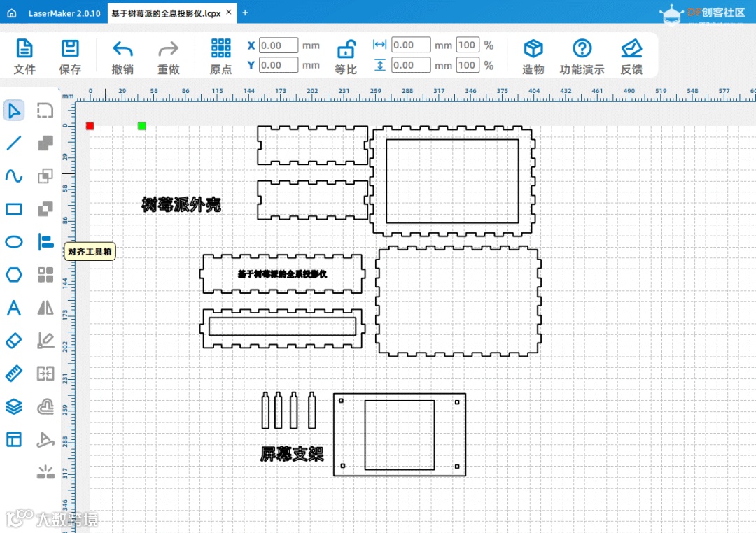Select the Eraser tool

click(x=14, y=341)
